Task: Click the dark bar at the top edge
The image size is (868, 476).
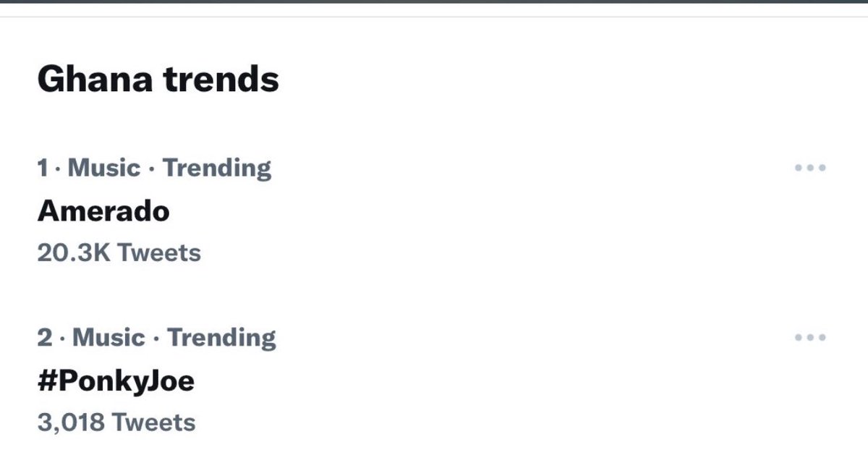Action: pyautogui.click(x=434, y=1)
